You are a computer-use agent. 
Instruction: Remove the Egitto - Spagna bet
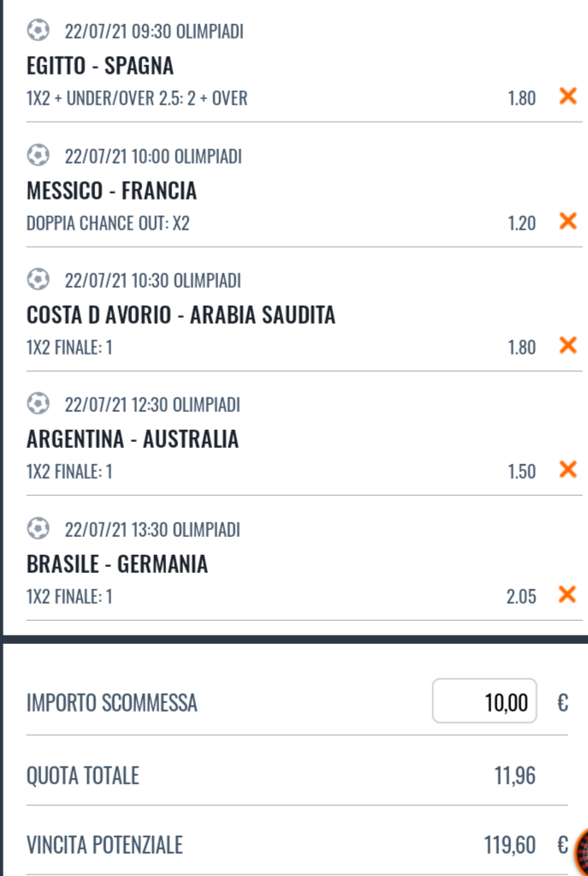[x=567, y=97]
